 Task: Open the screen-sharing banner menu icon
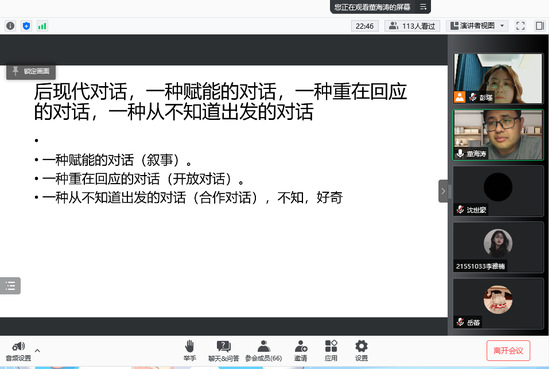(423, 7)
